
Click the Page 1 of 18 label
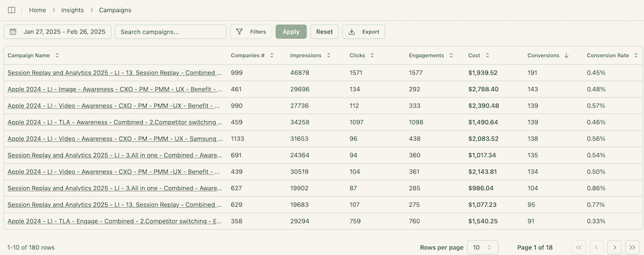(x=535, y=247)
